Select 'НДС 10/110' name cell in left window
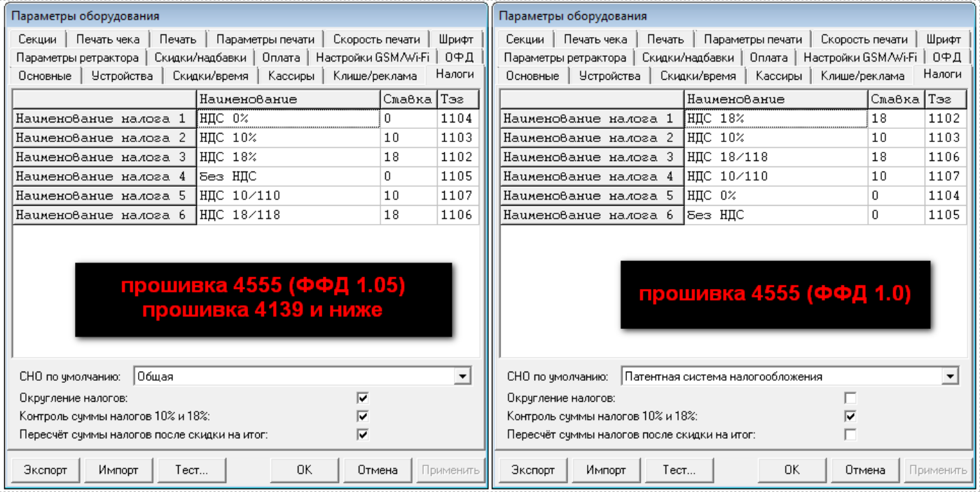This screenshot has width=980, height=492. (x=289, y=196)
